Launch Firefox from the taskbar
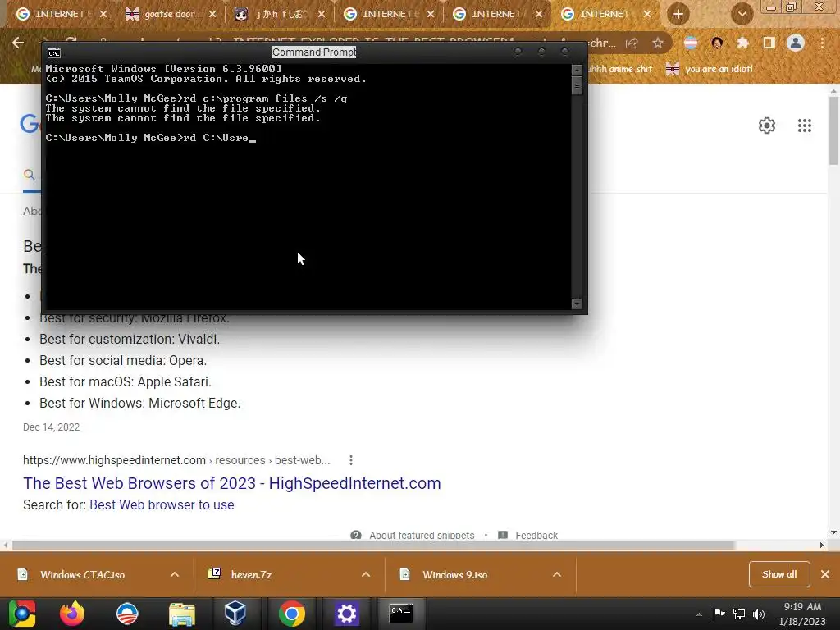 [x=72, y=614]
